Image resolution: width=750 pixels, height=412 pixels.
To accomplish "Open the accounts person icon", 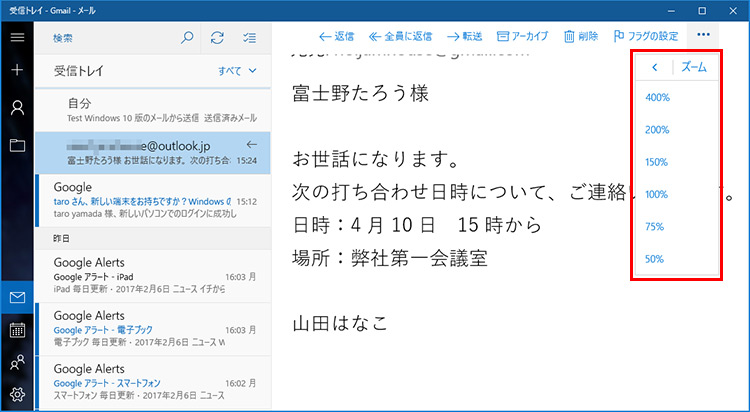I will click(17, 108).
